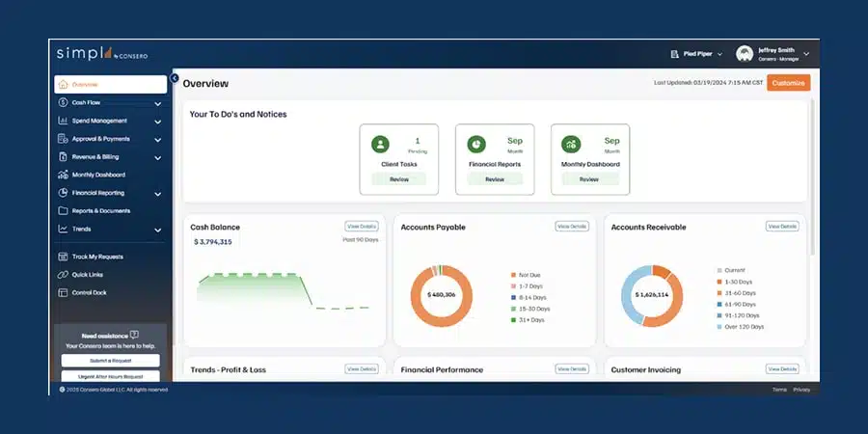This screenshot has height=434, width=868.
Task: Expand the Spend Management chevron
Action: click(158, 122)
